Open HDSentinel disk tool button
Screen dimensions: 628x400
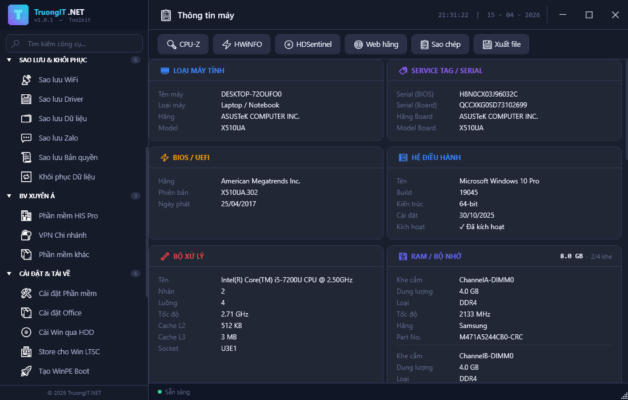point(307,45)
